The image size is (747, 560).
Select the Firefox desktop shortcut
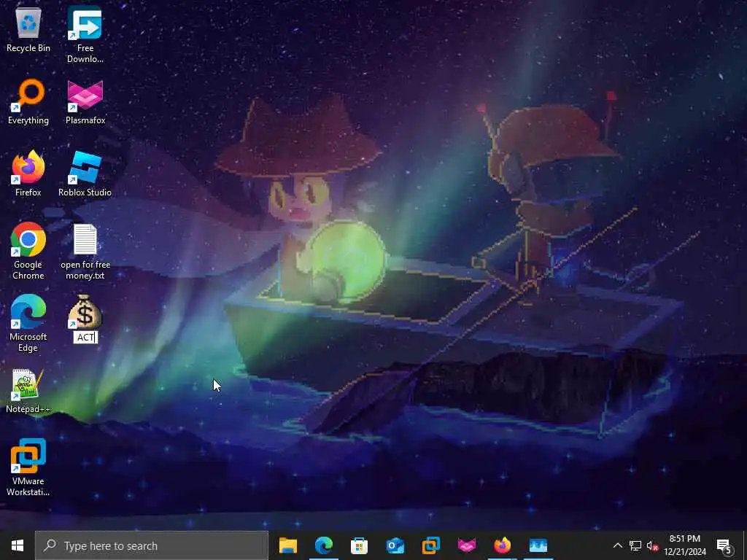pyautogui.click(x=28, y=174)
